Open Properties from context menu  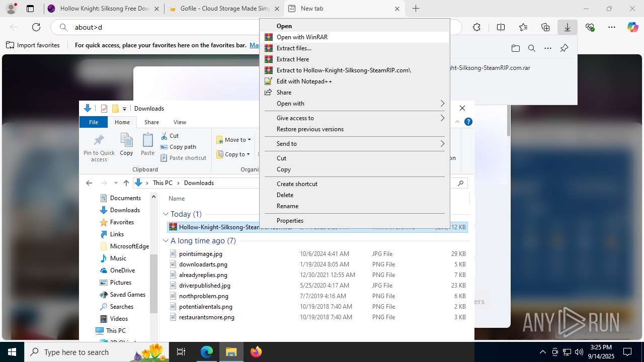coord(355,220)
